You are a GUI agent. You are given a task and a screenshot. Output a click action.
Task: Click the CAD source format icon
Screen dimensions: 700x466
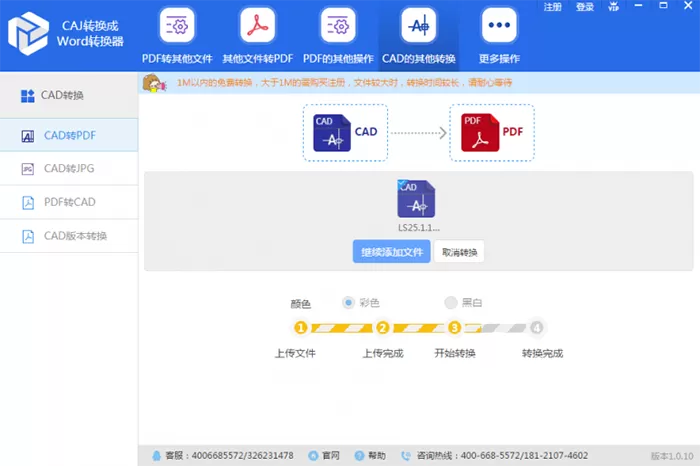point(332,133)
